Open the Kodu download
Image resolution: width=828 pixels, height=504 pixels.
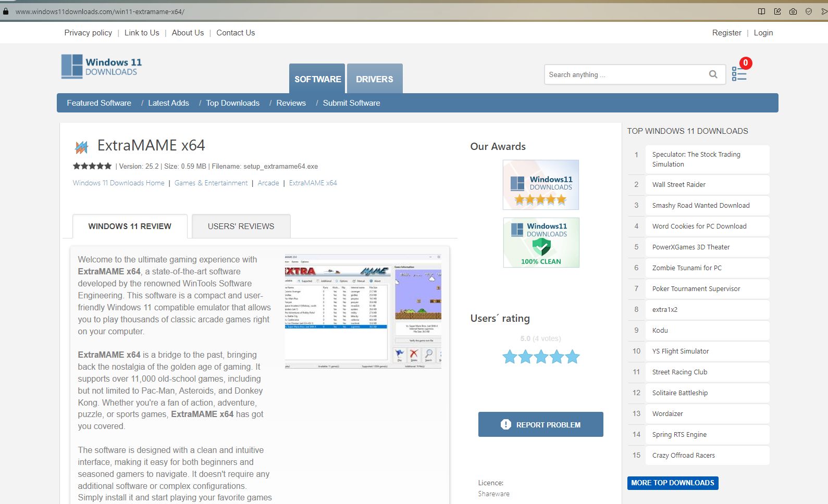pyautogui.click(x=707, y=330)
